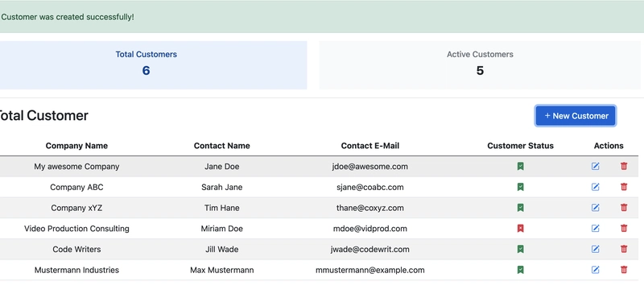Screen dimensions: 644x290
Task: Edit the Mustermann Industries customer
Action: click(x=595, y=270)
